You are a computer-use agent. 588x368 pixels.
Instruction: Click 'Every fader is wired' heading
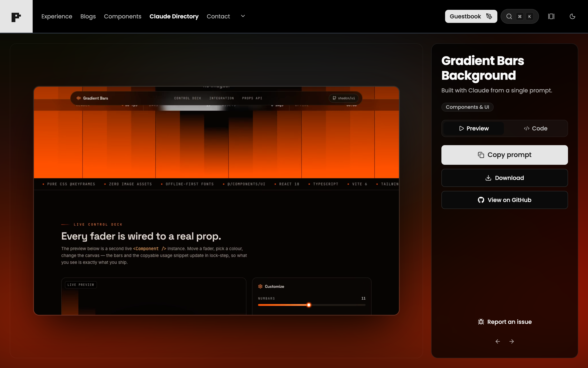(141, 236)
